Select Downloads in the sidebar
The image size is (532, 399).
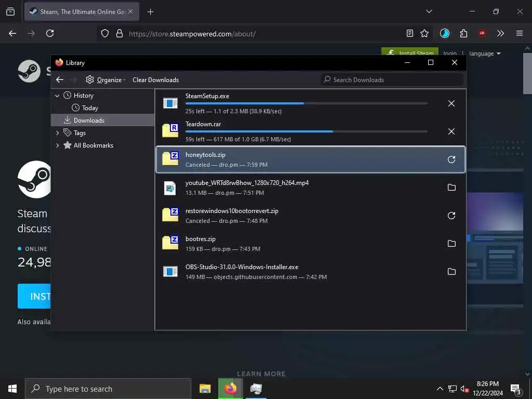point(102,120)
